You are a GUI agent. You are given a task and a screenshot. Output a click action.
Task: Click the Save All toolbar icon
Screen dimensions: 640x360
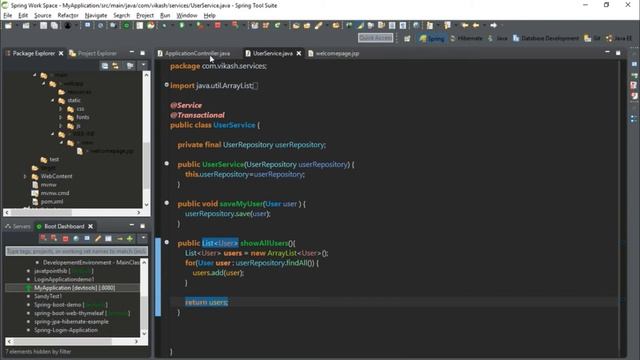tap(54, 26)
